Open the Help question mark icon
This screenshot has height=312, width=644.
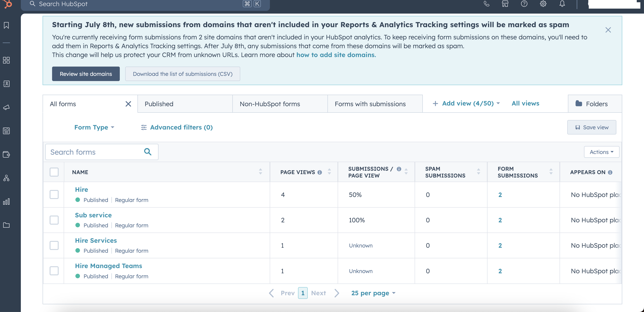click(x=524, y=4)
